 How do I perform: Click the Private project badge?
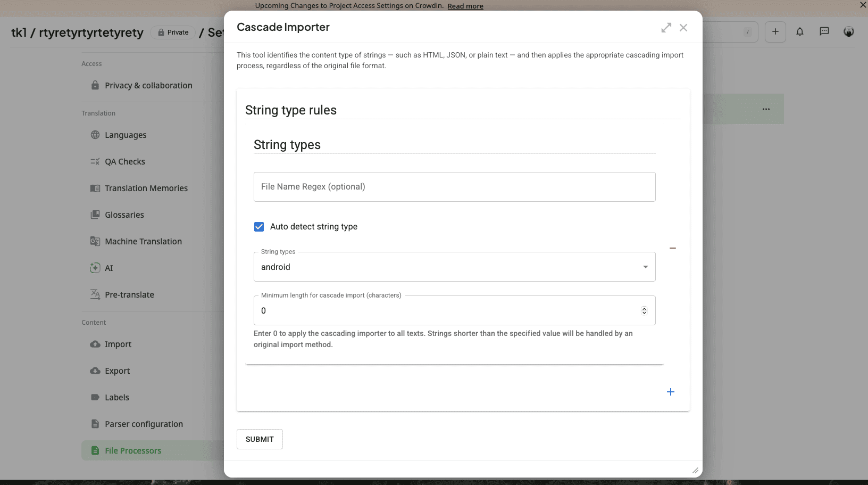pyautogui.click(x=173, y=32)
